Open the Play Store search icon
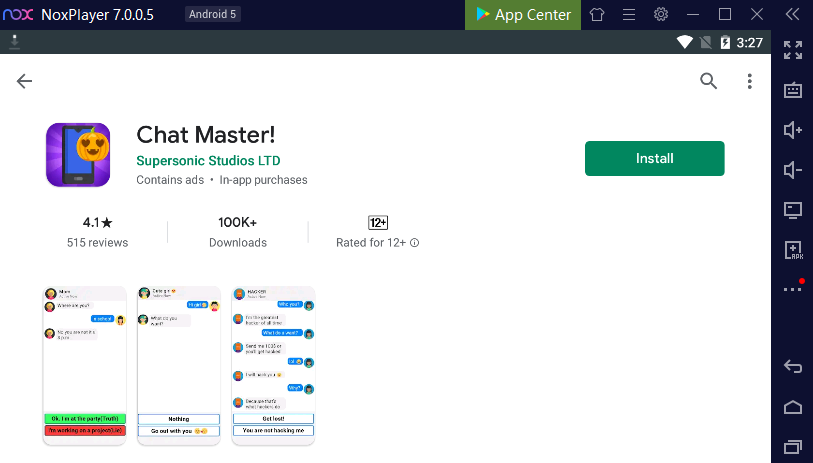 (708, 82)
